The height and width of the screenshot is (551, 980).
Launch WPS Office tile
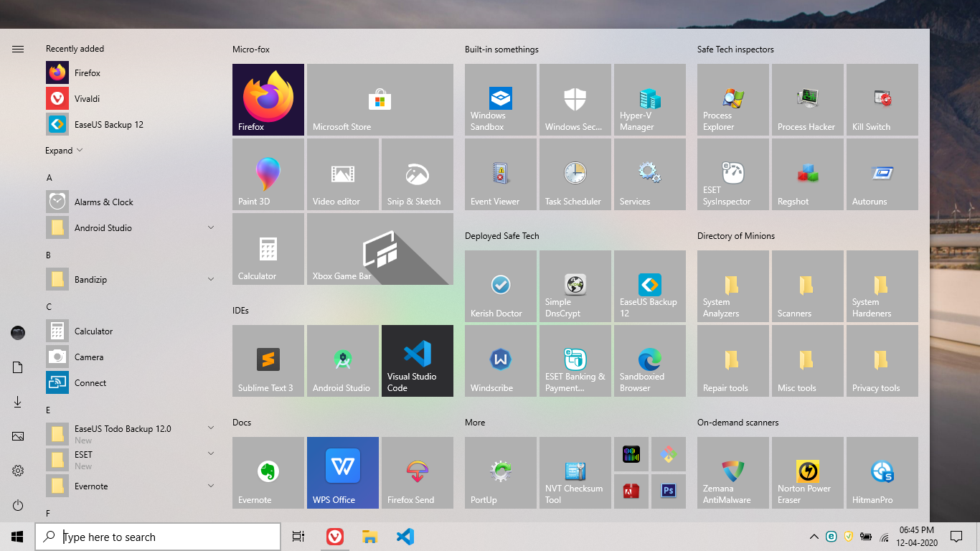click(x=343, y=473)
